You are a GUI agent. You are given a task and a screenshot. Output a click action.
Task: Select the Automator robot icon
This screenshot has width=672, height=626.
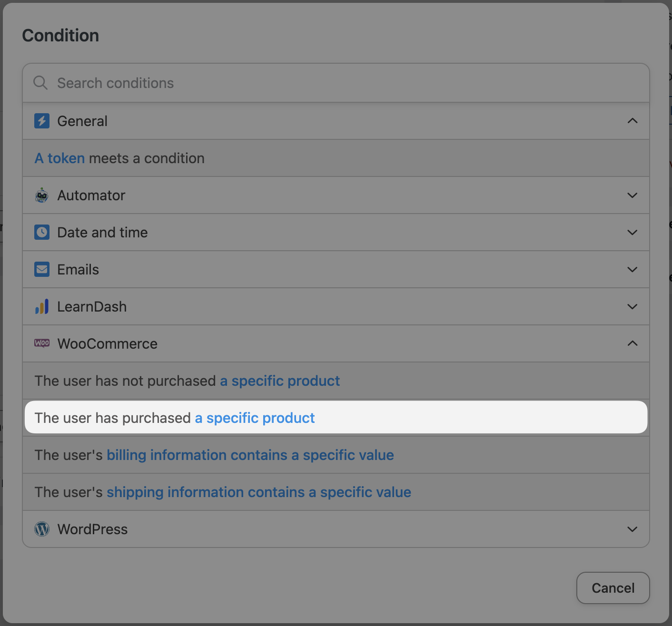click(x=42, y=195)
